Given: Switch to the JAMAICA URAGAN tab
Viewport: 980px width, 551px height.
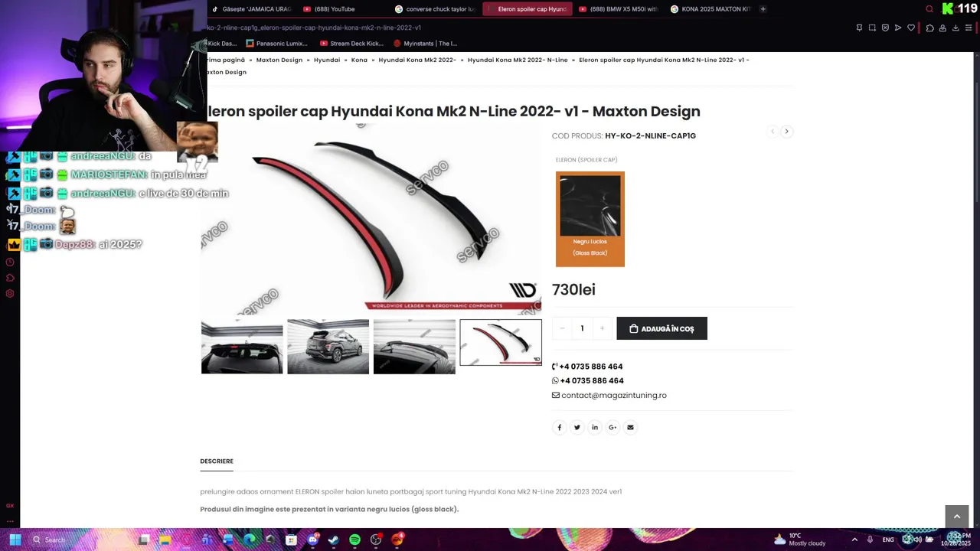Looking at the screenshot, I should [252, 9].
